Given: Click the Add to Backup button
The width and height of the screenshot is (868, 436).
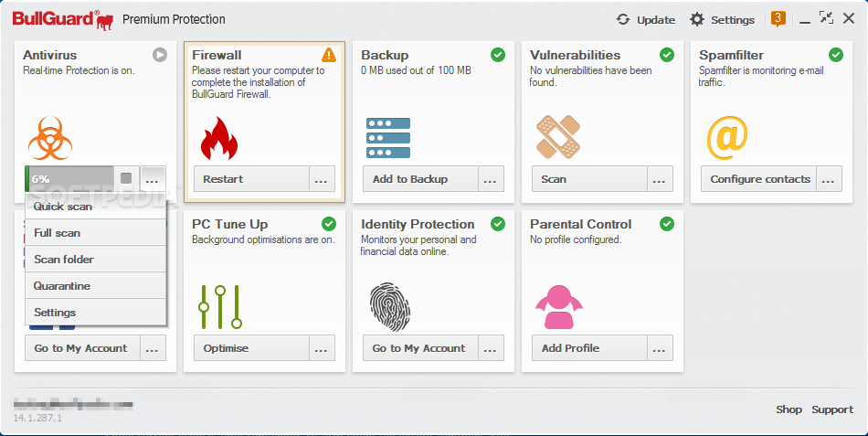Looking at the screenshot, I should click(x=420, y=178).
